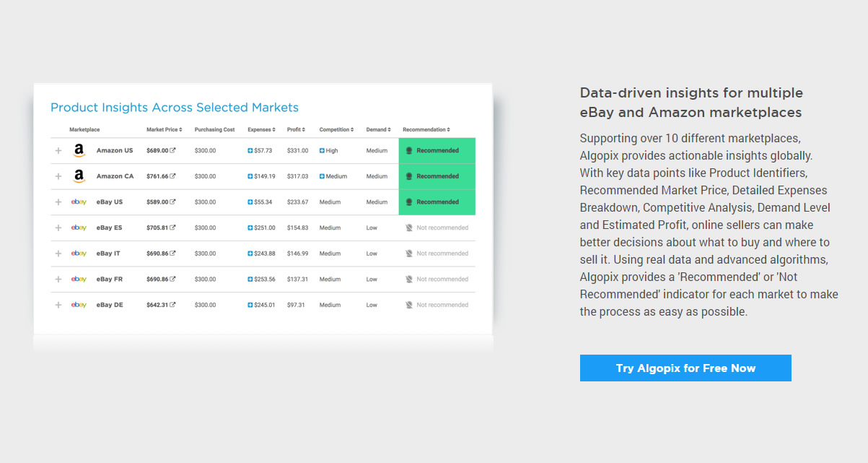868x463 pixels.
Task: Click Not recommended text for eBay IT
Action: 442,254
